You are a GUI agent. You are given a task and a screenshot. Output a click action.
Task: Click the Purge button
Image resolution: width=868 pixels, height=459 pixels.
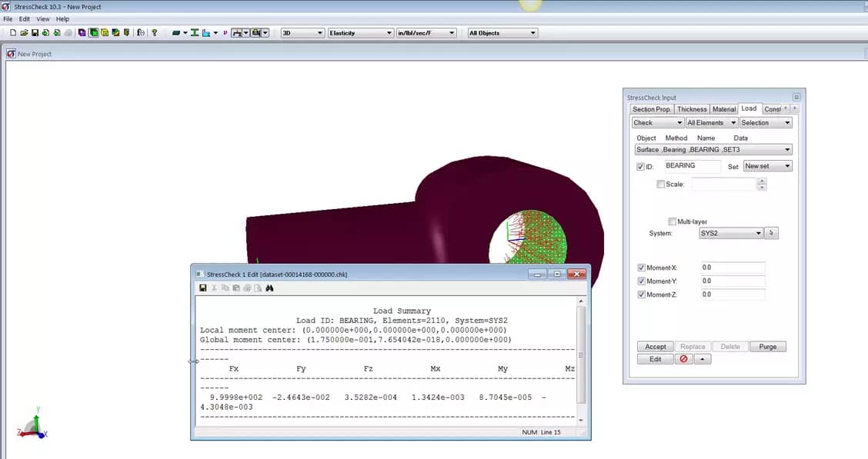pos(767,346)
